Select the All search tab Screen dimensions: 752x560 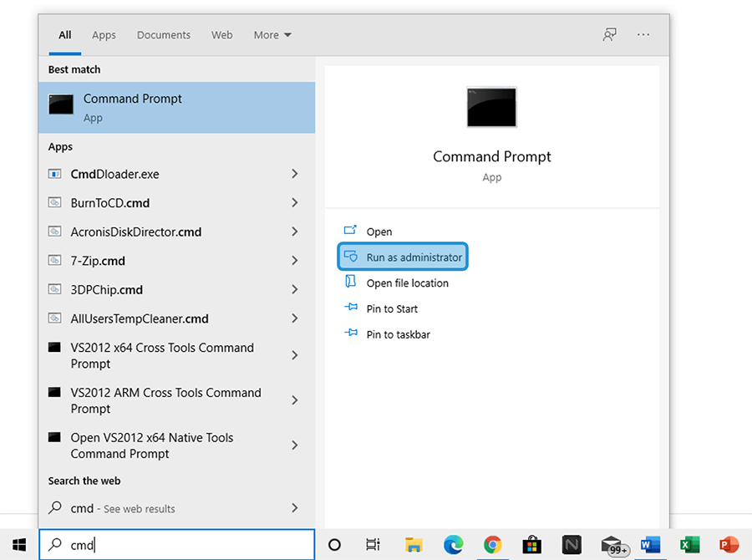coord(64,35)
